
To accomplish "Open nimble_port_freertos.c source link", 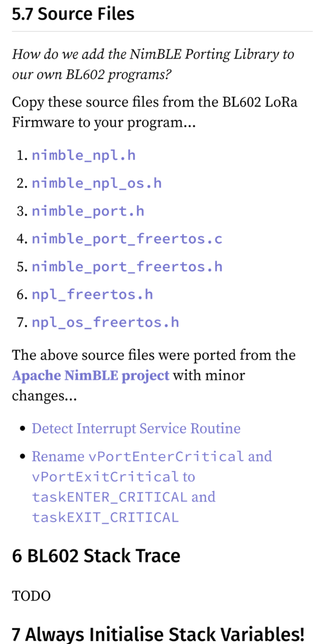I will pos(127,239).
